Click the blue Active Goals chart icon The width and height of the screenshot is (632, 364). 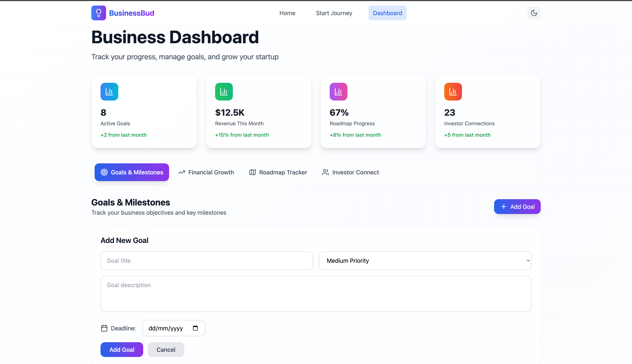109,91
